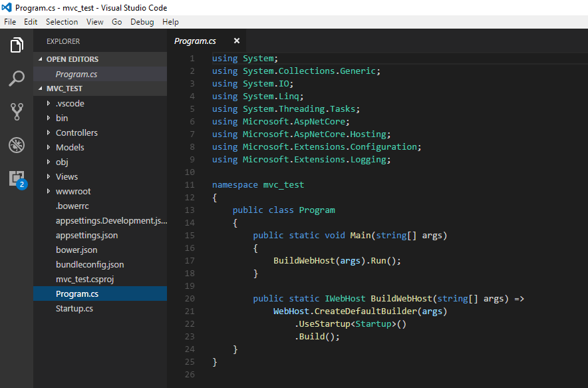Open the Selection menu
588x388 pixels.
[x=62, y=22]
